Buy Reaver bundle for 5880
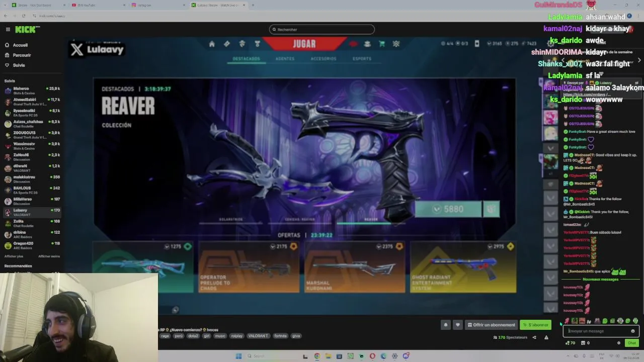The height and width of the screenshot is (362, 644). coord(448,209)
